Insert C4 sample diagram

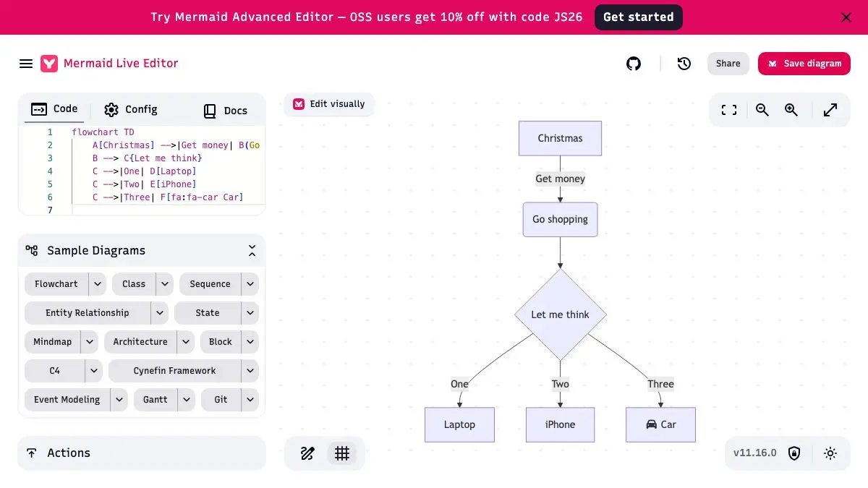(55, 371)
